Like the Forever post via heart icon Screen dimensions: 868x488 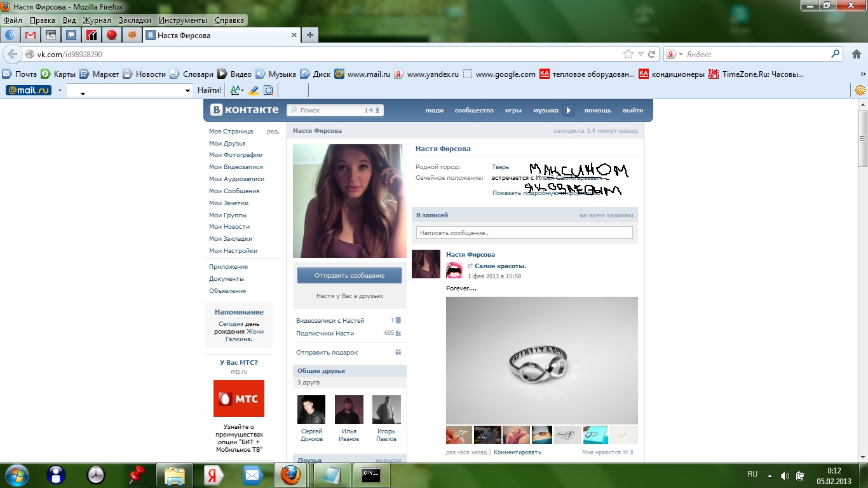[625, 452]
